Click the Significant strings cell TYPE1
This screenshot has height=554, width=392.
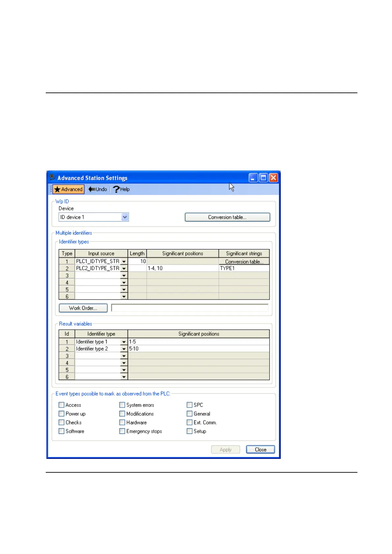[244, 268]
